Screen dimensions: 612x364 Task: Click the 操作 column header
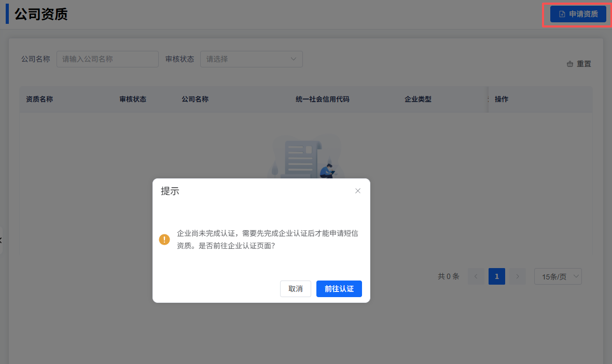click(502, 99)
